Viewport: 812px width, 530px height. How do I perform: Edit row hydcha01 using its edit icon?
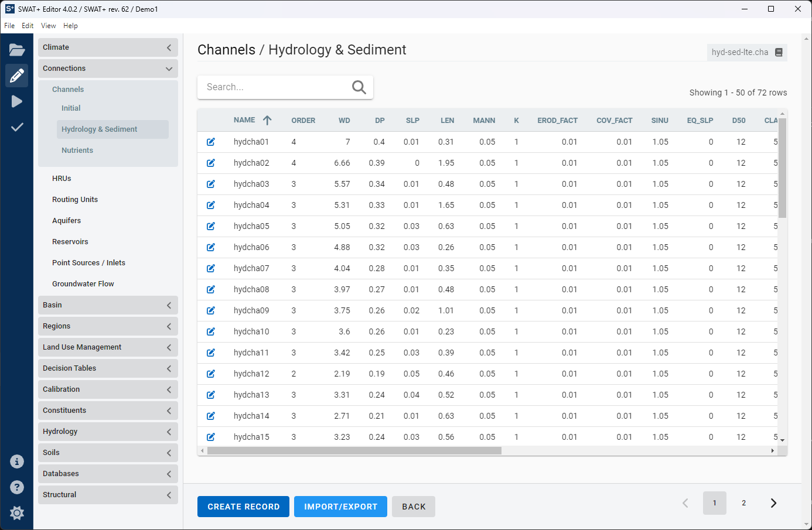(211, 142)
